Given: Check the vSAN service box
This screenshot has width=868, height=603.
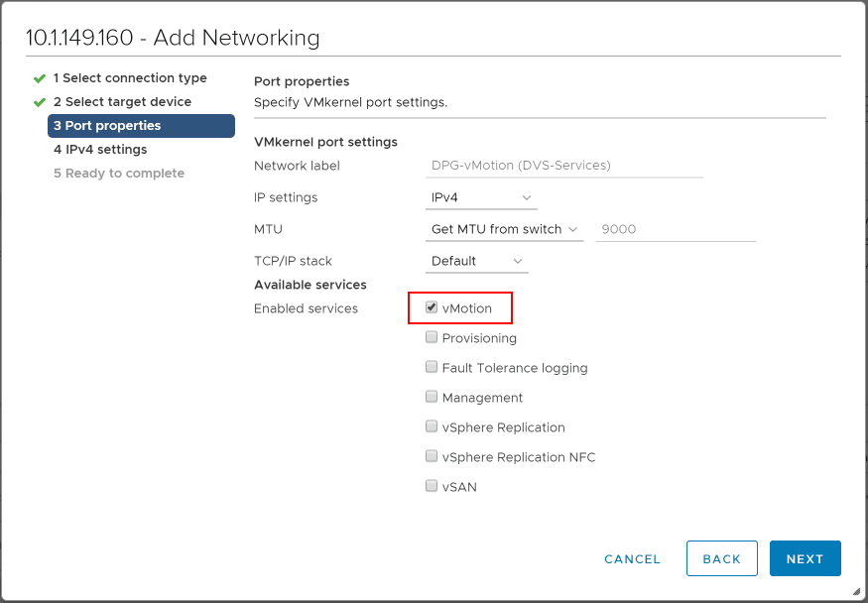Looking at the screenshot, I should [432, 486].
